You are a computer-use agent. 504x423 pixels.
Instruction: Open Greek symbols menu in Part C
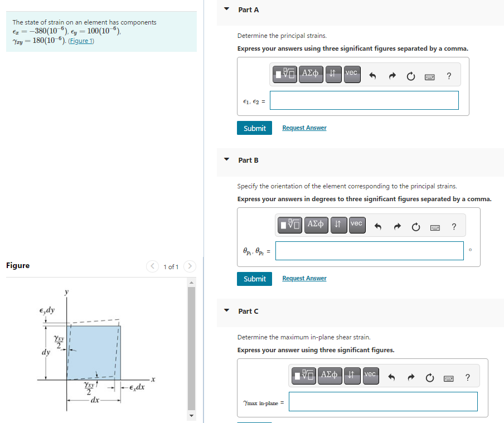330,376
